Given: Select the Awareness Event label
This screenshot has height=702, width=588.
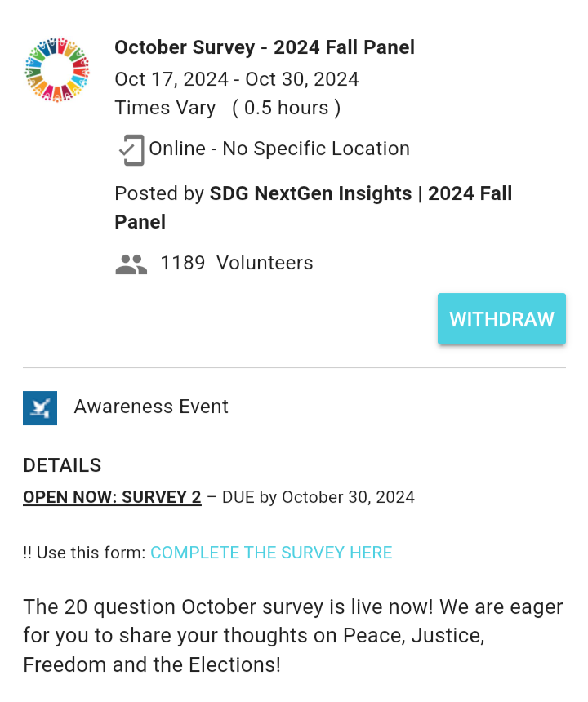Looking at the screenshot, I should 151,407.
